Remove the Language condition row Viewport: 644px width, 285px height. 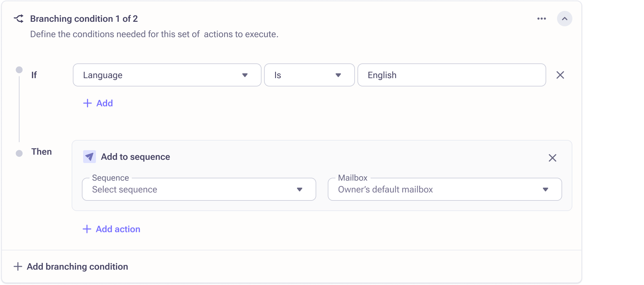click(560, 75)
